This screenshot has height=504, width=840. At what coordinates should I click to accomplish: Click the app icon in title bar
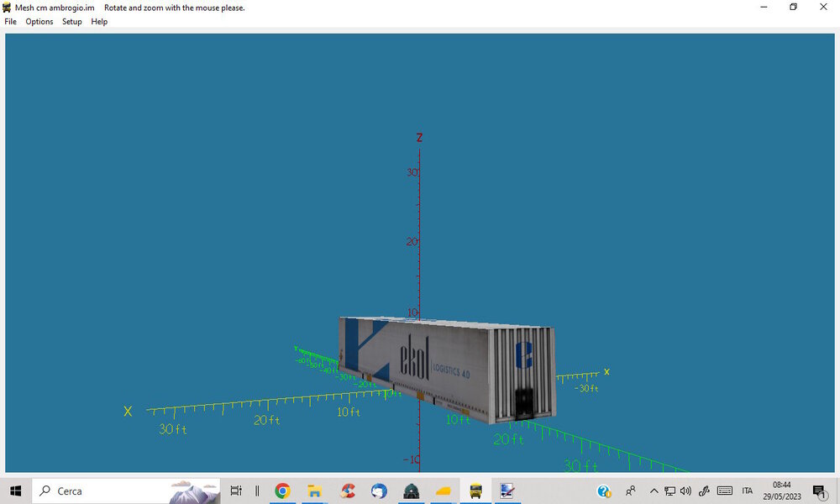tap(7, 8)
